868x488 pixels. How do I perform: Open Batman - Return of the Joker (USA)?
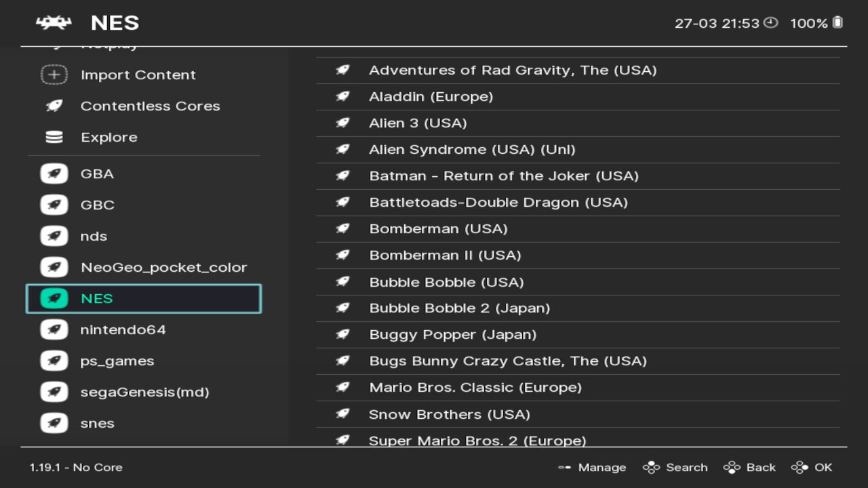coord(578,176)
